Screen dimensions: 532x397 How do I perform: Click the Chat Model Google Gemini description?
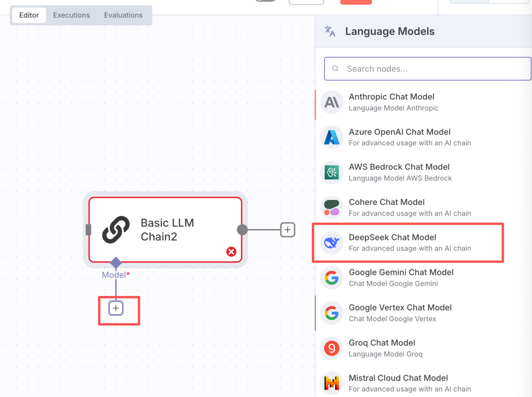pyautogui.click(x=393, y=284)
